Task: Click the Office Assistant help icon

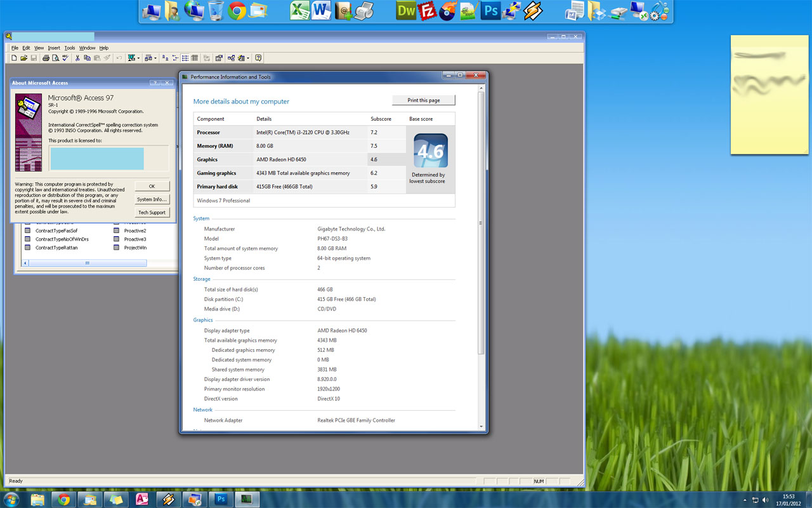Action: 258,58
